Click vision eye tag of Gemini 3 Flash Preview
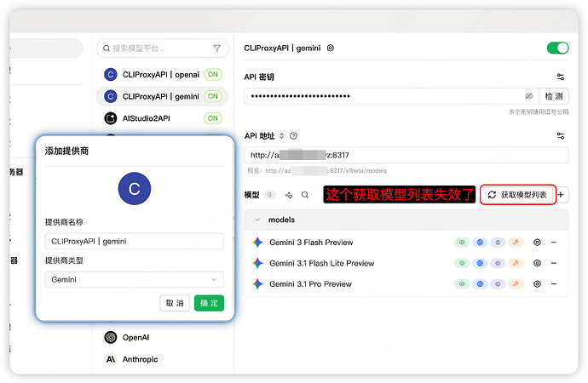The image size is (588, 383). (x=462, y=243)
